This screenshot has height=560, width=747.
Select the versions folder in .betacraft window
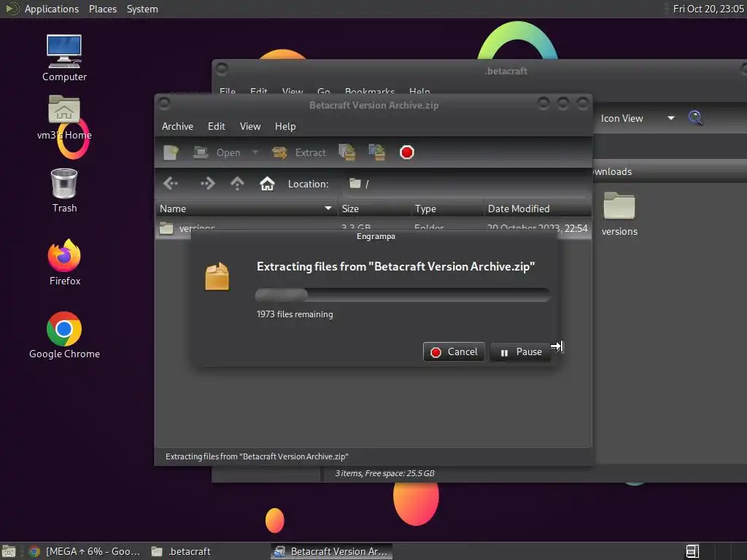(x=619, y=214)
